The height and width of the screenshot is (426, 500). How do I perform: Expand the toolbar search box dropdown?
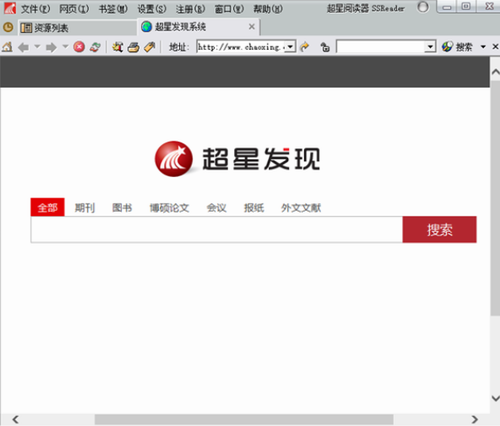(x=430, y=47)
